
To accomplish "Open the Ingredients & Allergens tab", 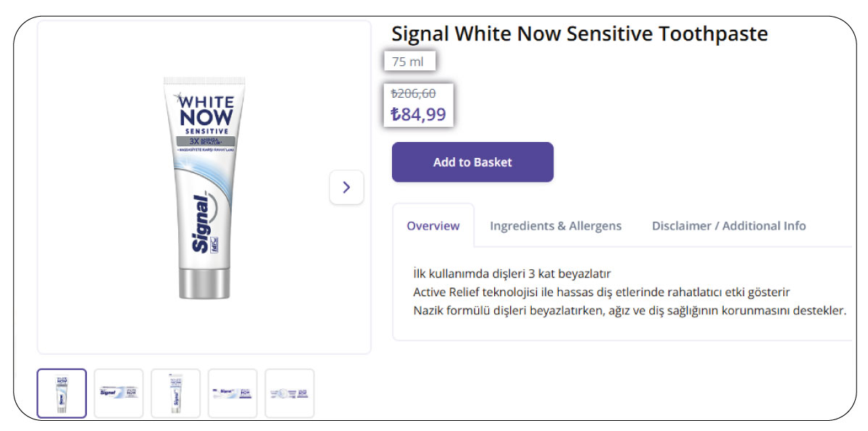I will click(x=556, y=226).
